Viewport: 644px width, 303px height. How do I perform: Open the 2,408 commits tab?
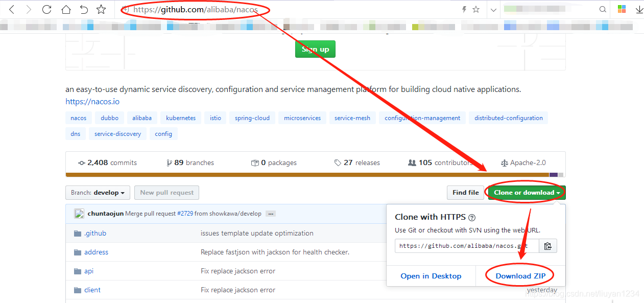coord(107,162)
